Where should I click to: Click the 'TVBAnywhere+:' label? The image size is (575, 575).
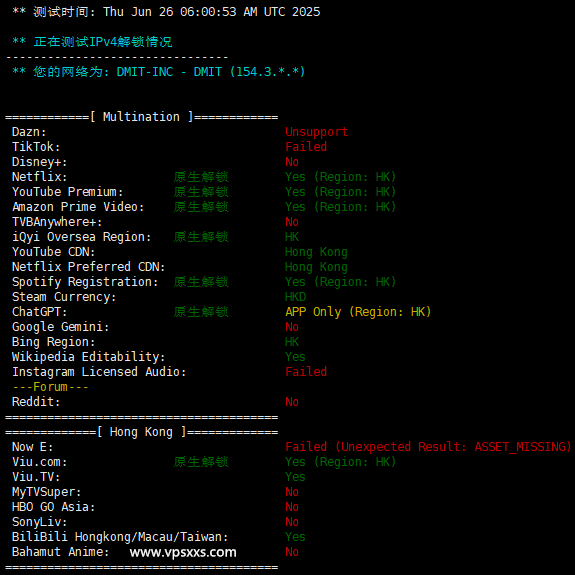[57, 222]
